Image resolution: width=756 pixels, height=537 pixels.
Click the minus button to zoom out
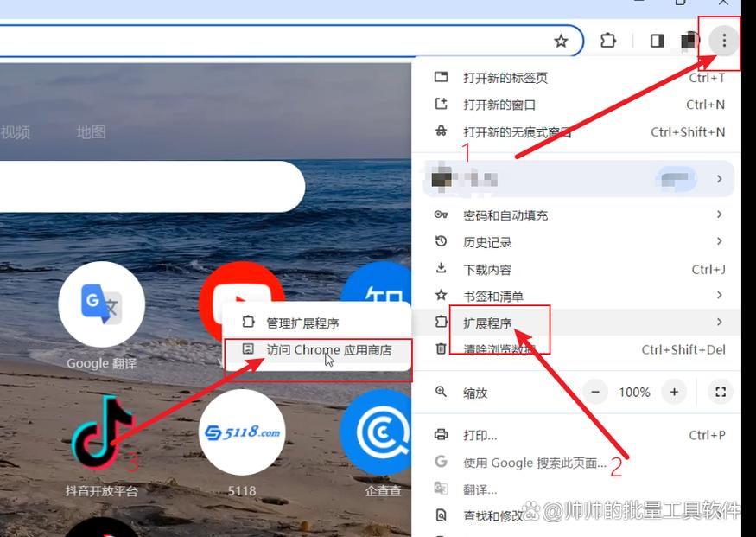(595, 392)
